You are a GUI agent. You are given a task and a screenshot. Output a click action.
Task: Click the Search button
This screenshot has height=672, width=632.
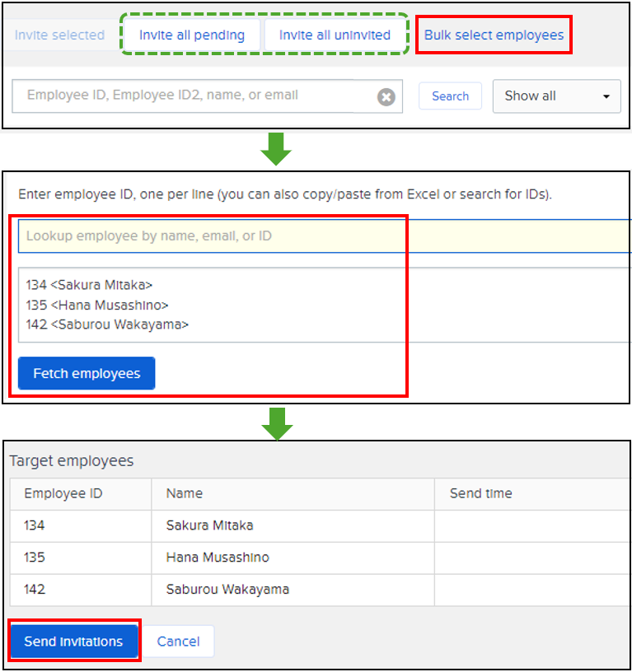pyautogui.click(x=450, y=96)
